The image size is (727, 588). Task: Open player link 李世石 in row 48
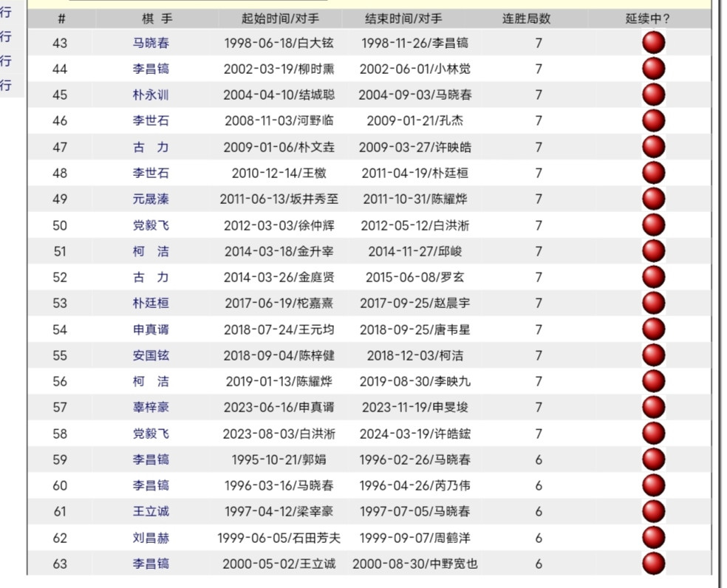(x=151, y=173)
